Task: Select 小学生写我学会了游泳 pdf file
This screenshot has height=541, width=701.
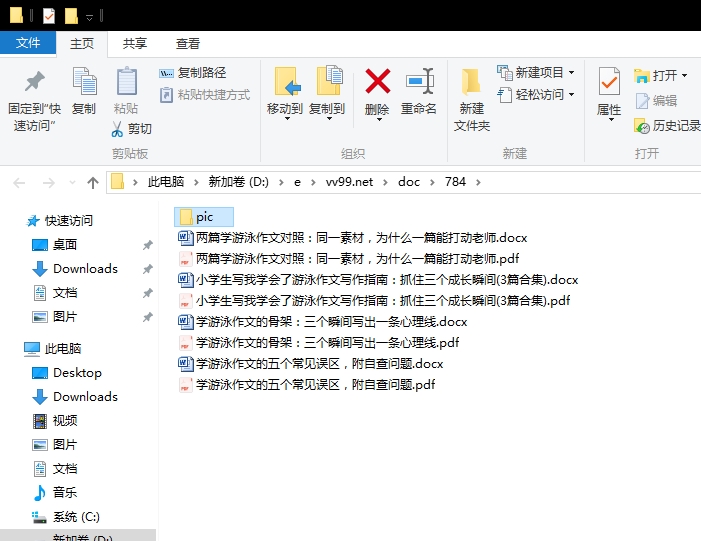Action: 374,300
